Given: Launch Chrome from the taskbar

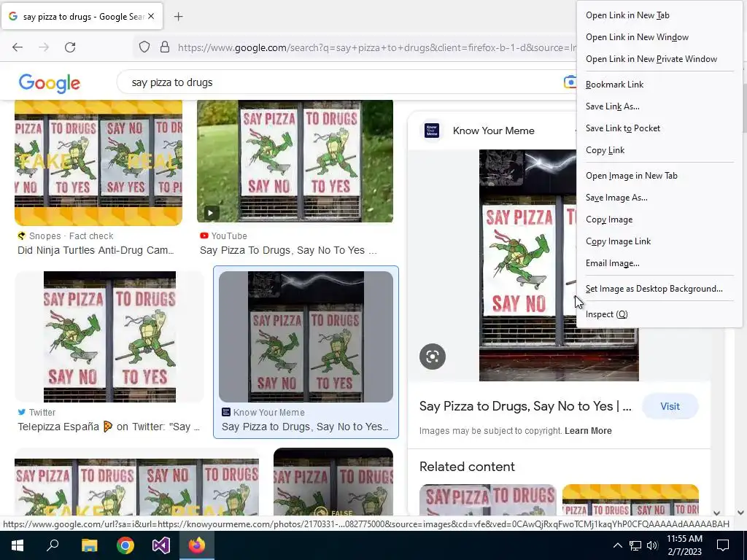Looking at the screenshot, I should (125, 545).
